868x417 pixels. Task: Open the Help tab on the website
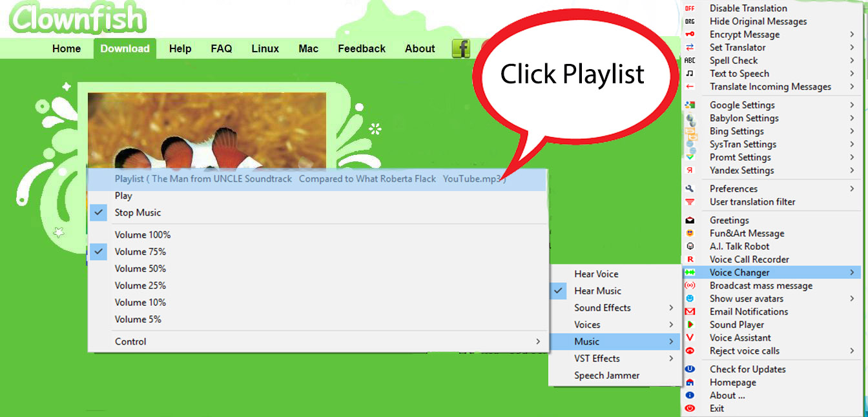click(x=180, y=49)
